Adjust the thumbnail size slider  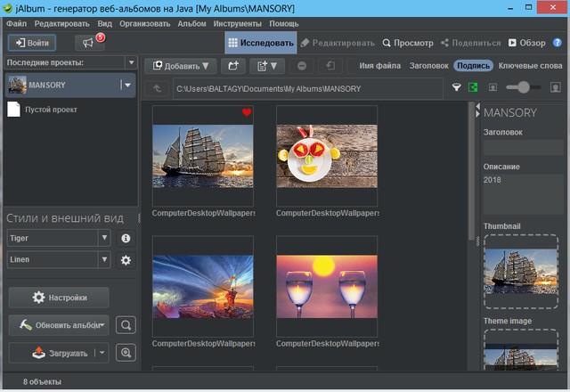tap(523, 87)
